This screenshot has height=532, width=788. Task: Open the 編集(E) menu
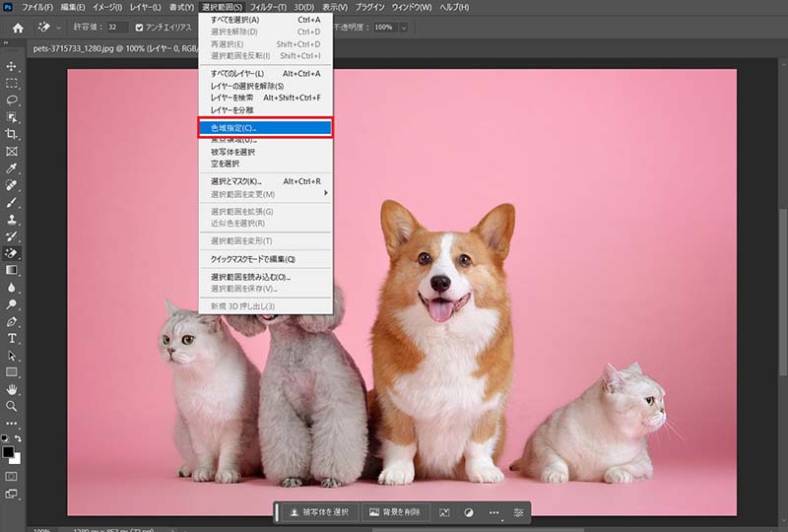(73, 7)
